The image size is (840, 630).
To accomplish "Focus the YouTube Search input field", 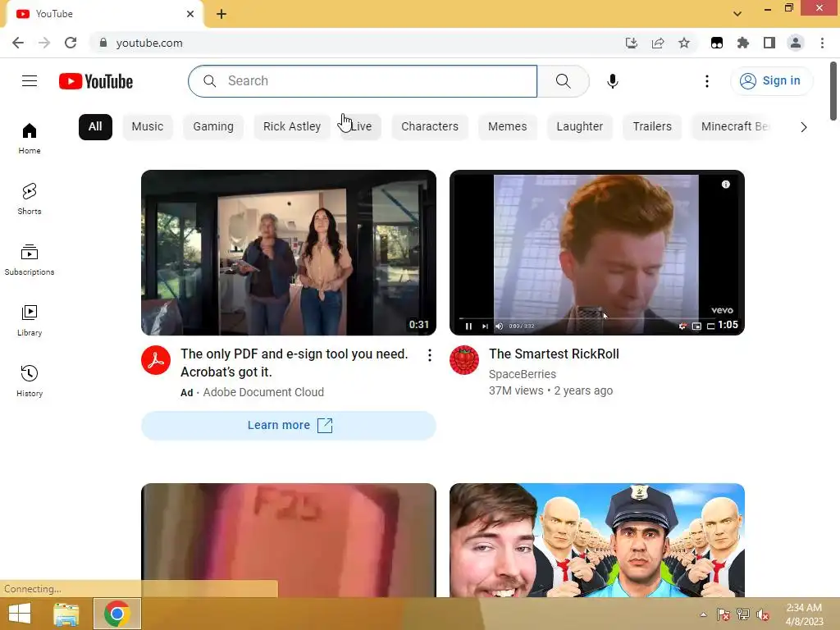I will (363, 81).
